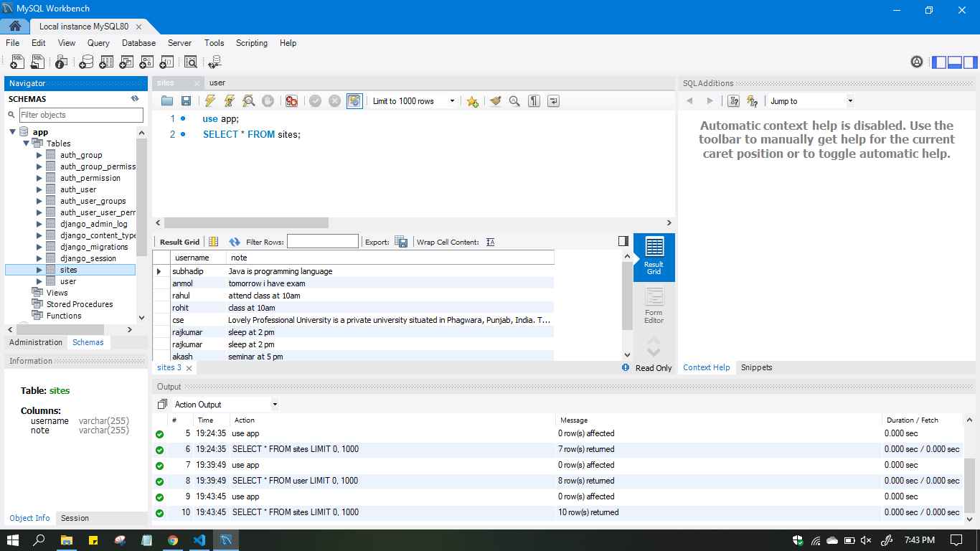The image size is (980, 551).
Task: Run Explain plan magnifier-lightning icon
Action: (x=249, y=101)
